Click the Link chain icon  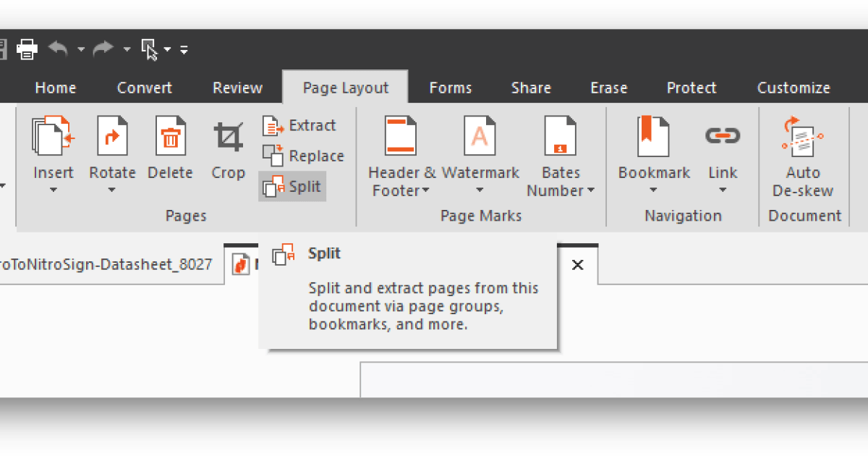click(723, 135)
